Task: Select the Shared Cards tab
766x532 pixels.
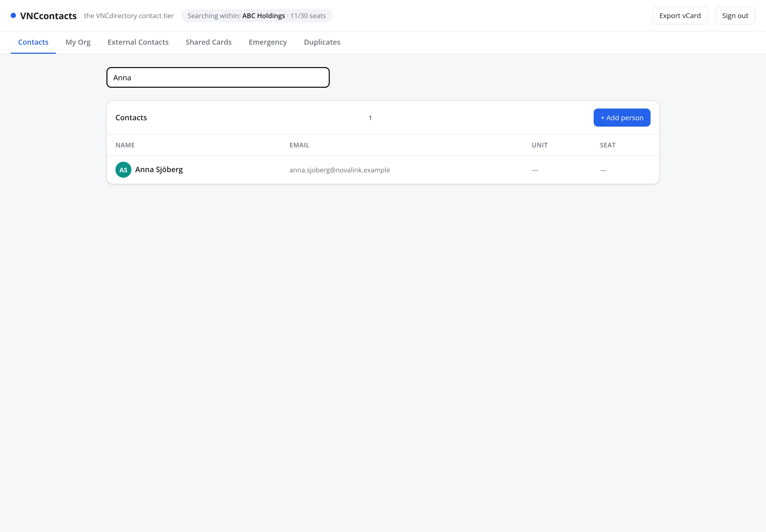Action: click(209, 42)
